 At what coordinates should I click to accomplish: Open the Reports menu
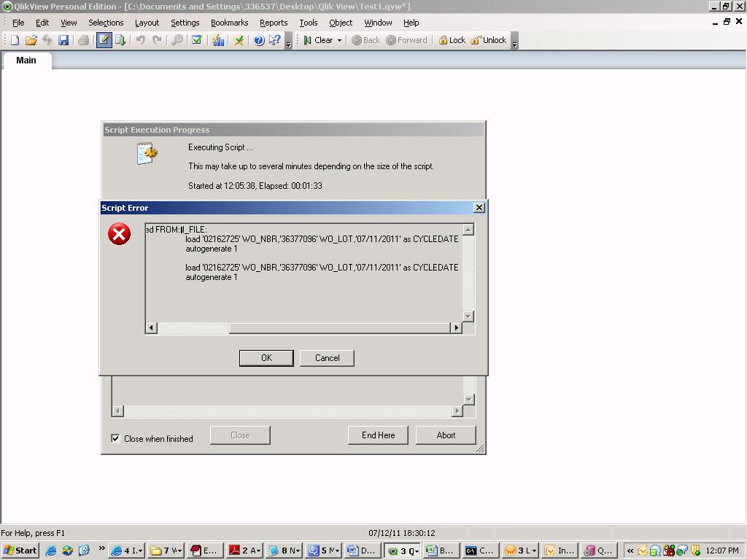click(x=274, y=23)
